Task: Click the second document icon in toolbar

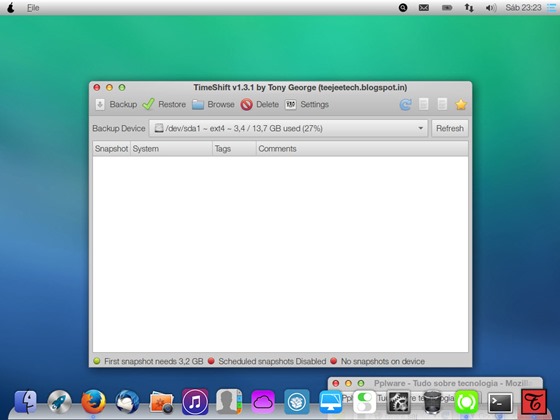Action: [442, 105]
